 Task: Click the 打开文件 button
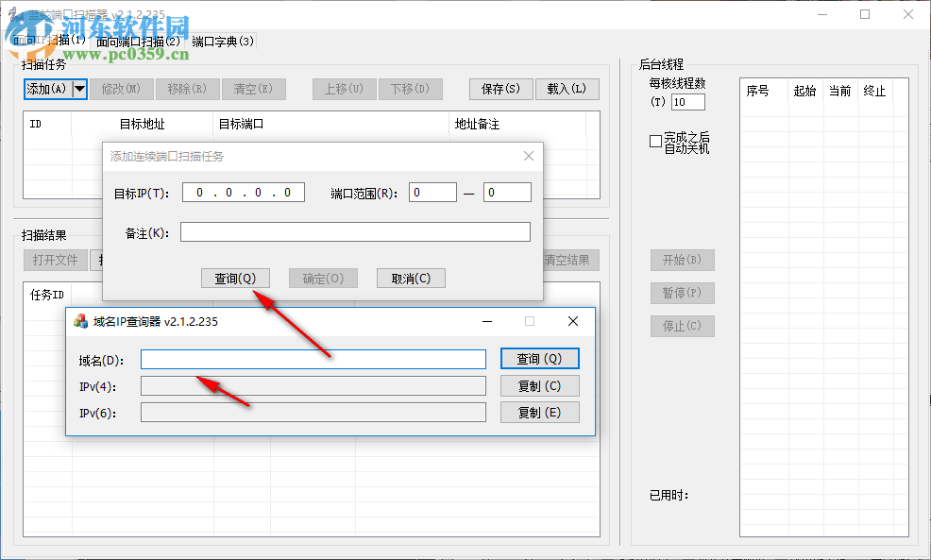click(x=55, y=260)
